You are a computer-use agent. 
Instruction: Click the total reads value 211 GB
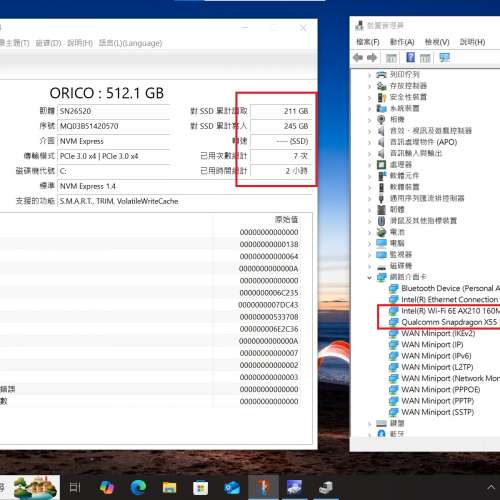(x=281, y=111)
